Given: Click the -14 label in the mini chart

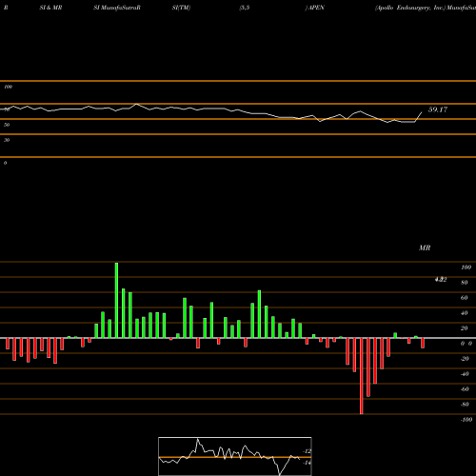Looking at the screenshot, I should (307, 463).
